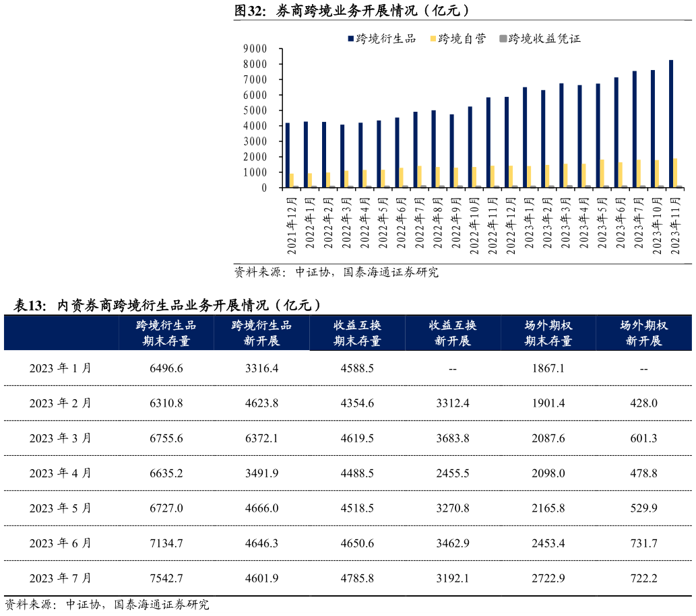
Task: Click the yellow bar for 2023年11月
Action: [x=675, y=173]
